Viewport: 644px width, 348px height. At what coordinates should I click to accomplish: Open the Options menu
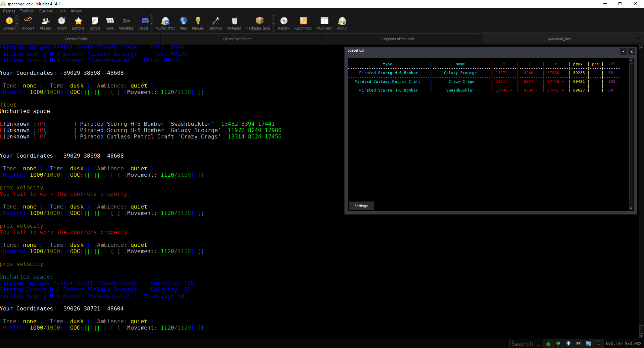(45, 11)
